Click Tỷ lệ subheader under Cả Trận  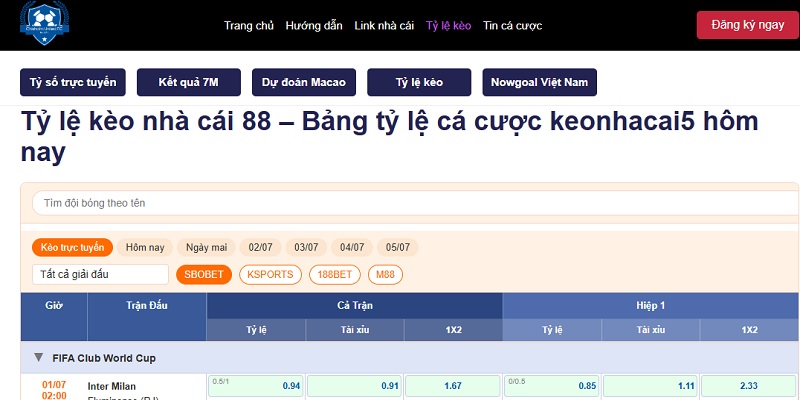click(256, 330)
